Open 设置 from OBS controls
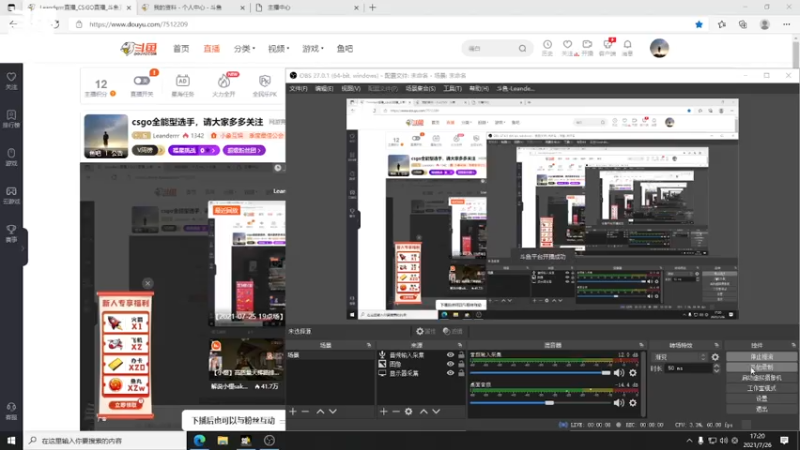 762,399
